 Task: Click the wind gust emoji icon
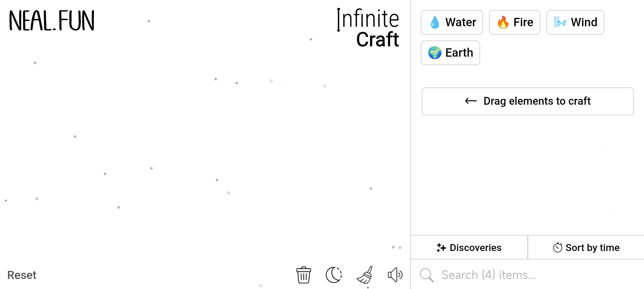[x=560, y=22]
